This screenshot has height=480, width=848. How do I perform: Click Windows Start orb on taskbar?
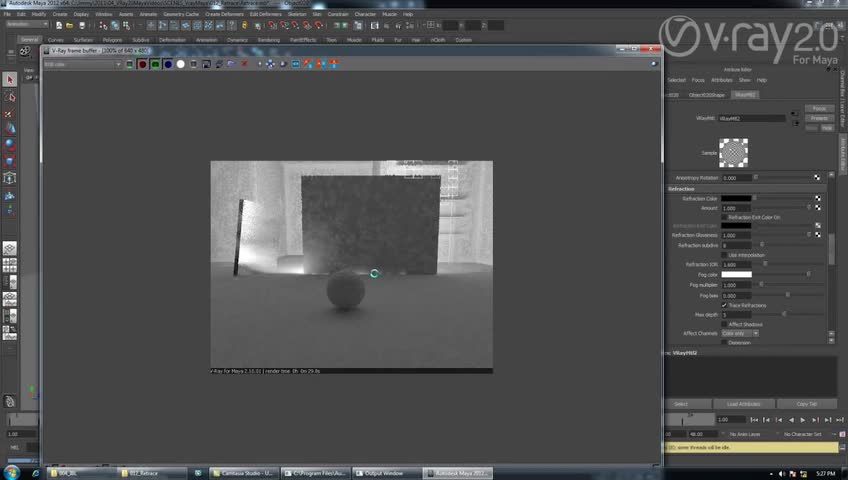(x=11, y=473)
